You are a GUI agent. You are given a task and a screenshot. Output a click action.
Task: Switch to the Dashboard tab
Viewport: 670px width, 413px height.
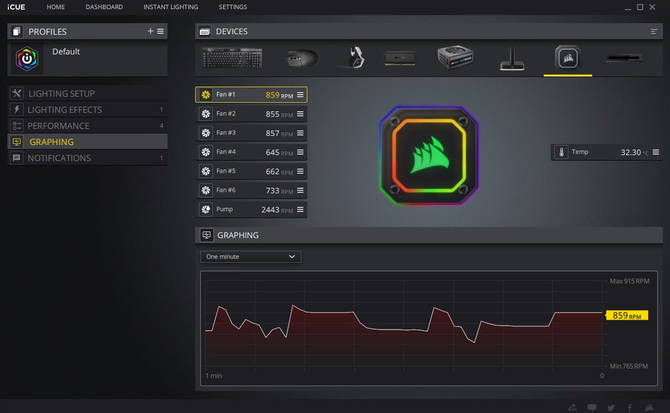104,7
